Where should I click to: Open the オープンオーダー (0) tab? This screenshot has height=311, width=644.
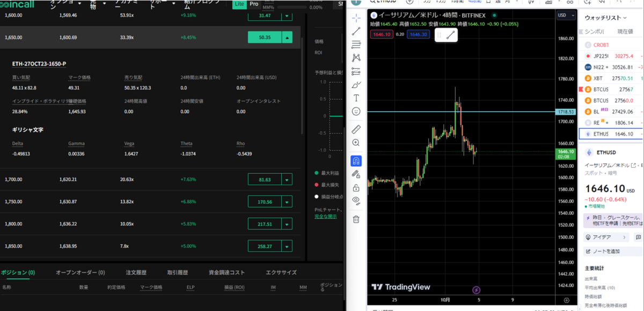[80, 272]
